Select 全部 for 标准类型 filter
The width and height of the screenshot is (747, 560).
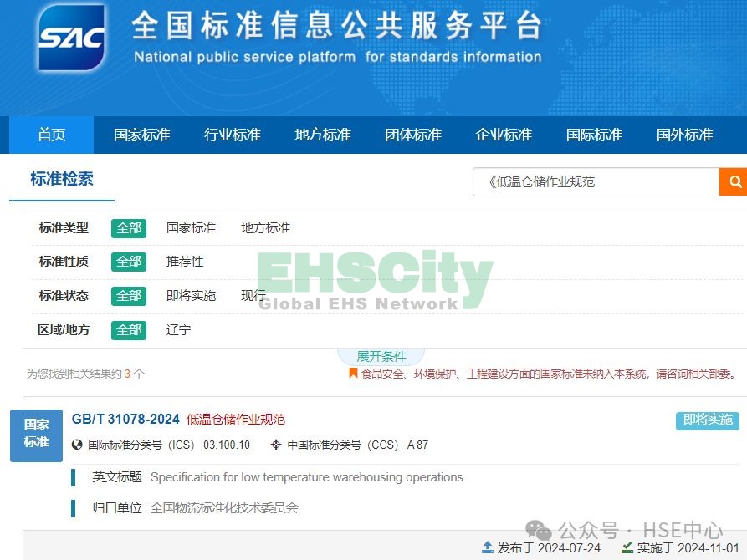(x=129, y=228)
